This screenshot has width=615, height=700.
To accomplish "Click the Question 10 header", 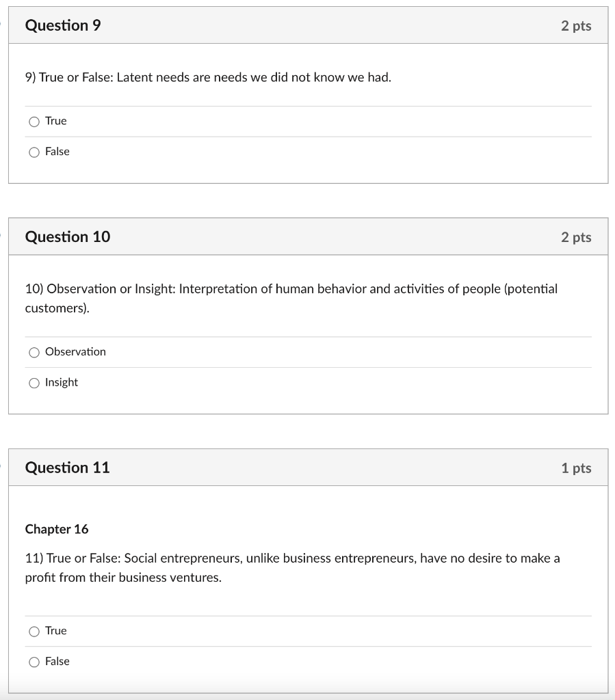I will (x=68, y=237).
